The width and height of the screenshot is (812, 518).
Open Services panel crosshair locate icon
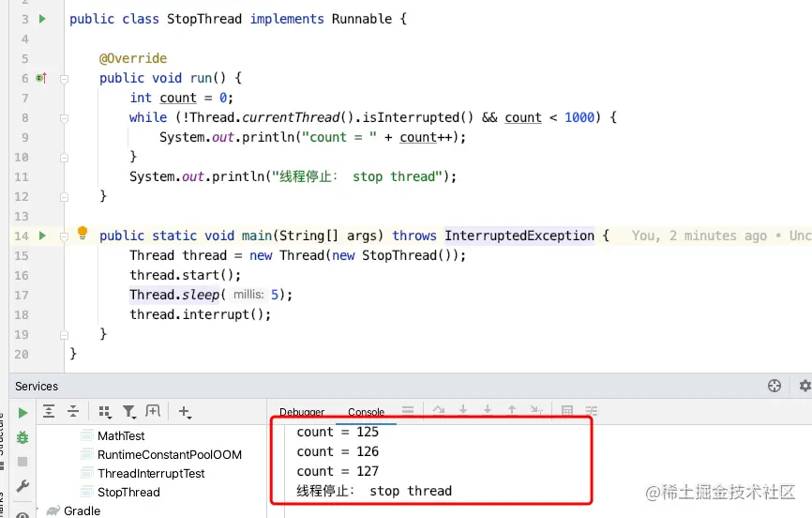point(774,386)
